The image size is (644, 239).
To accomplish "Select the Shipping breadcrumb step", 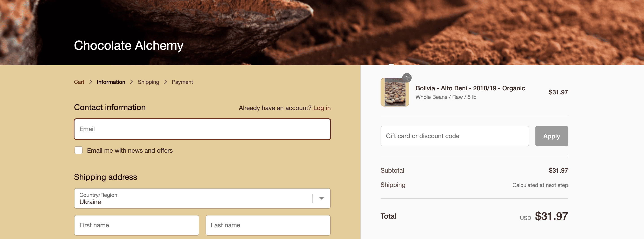I will (148, 82).
